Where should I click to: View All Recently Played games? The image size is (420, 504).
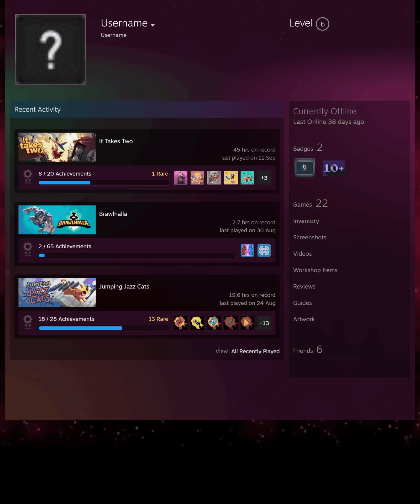255,351
